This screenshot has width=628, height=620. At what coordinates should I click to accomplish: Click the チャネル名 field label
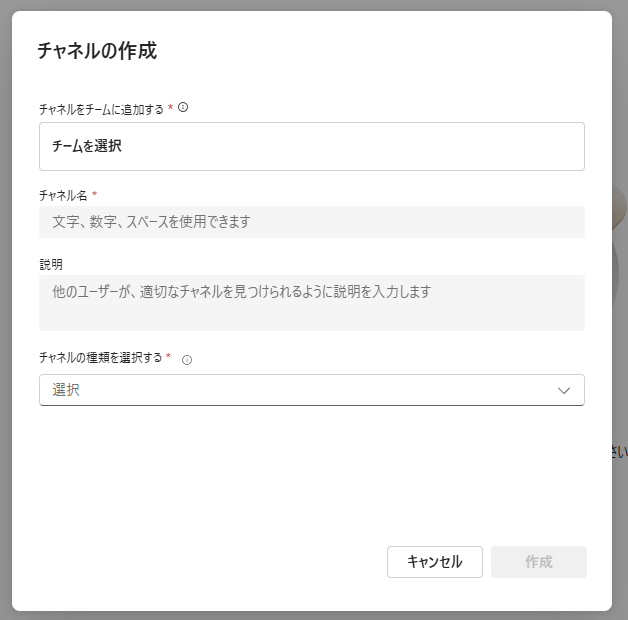pos(63,195)
